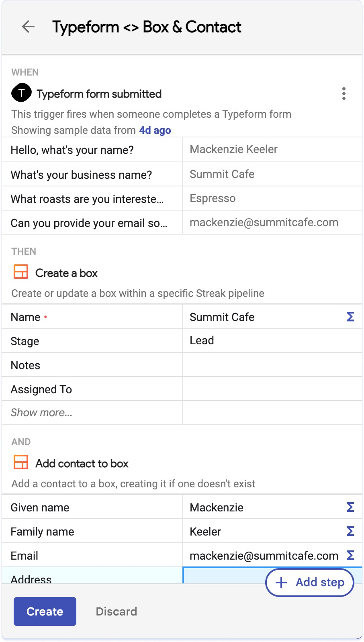This screenshot has width=364, height=642.
Task: Open the 4d ago sample data link
Action: coord(155,130)
